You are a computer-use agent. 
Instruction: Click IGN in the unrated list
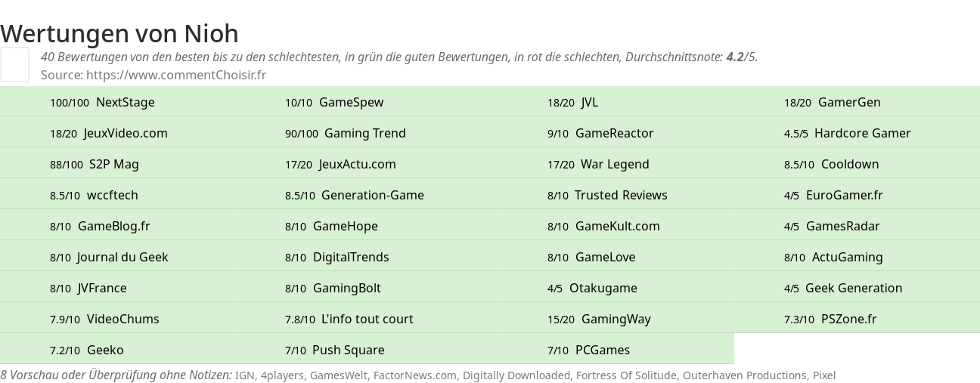[244, 375]
